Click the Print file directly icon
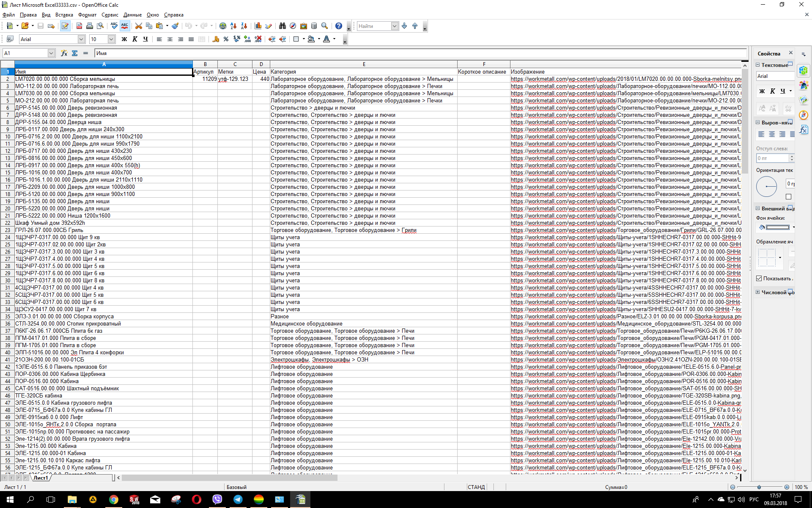This screenshot has height=508, width=812. point(90,26)
